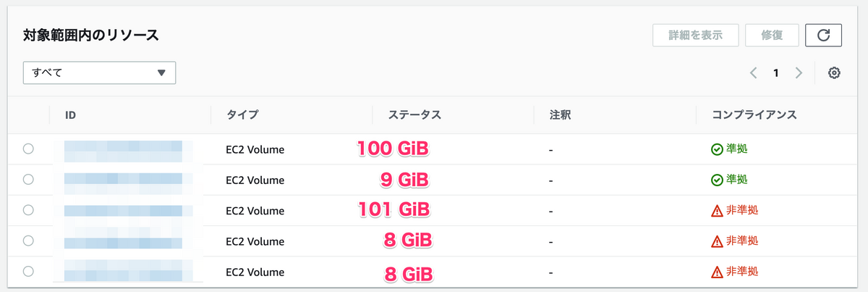Viewport: 868px width, 292px height.
Task: Click the dropdown arrow in すべて filter
Action: click(x=161, y=72)
